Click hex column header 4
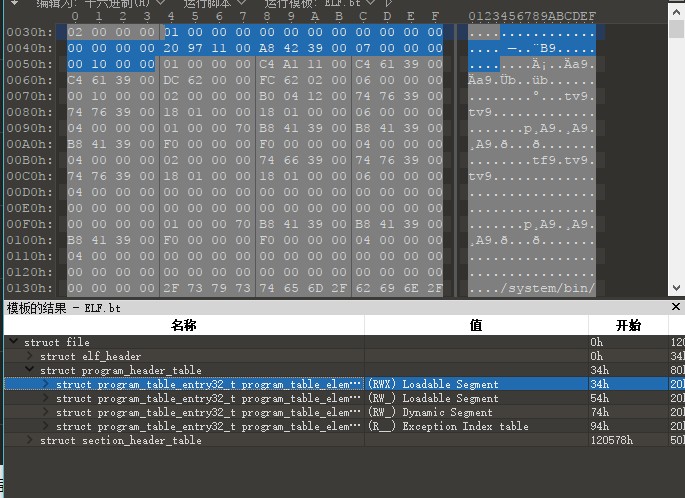This screenshot has height=498, width=685. point(171,17)
